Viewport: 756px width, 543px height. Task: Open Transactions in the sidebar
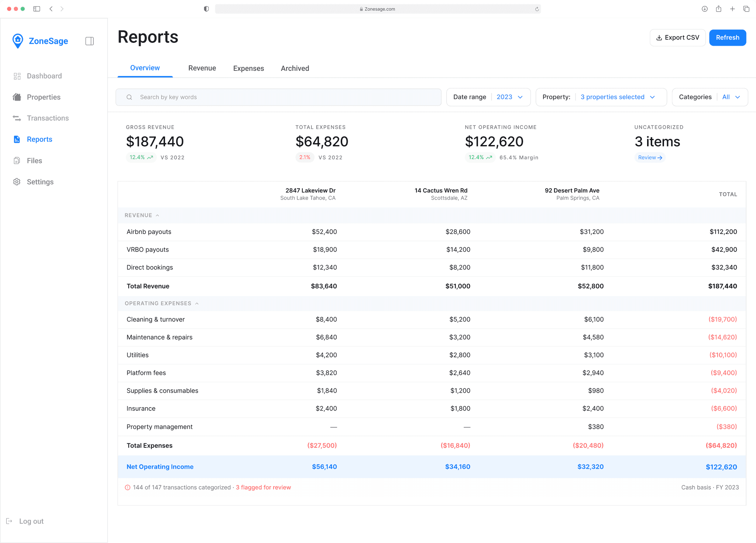[x=41, y=118]
